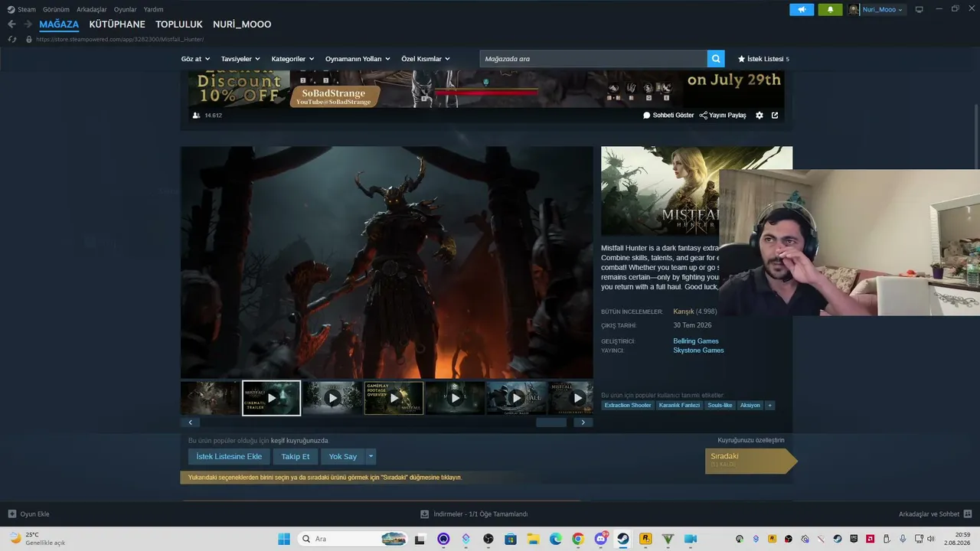Select the Gameplay Footage Overview thumbnail
This screenshot has height=551, width=980.
394,398
